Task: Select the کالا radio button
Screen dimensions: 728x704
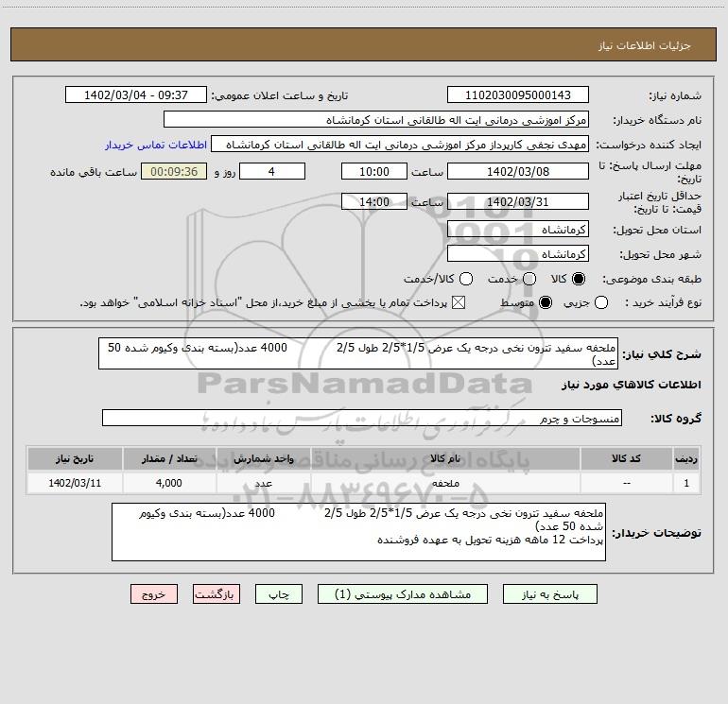Action: [x=579, y=279]
